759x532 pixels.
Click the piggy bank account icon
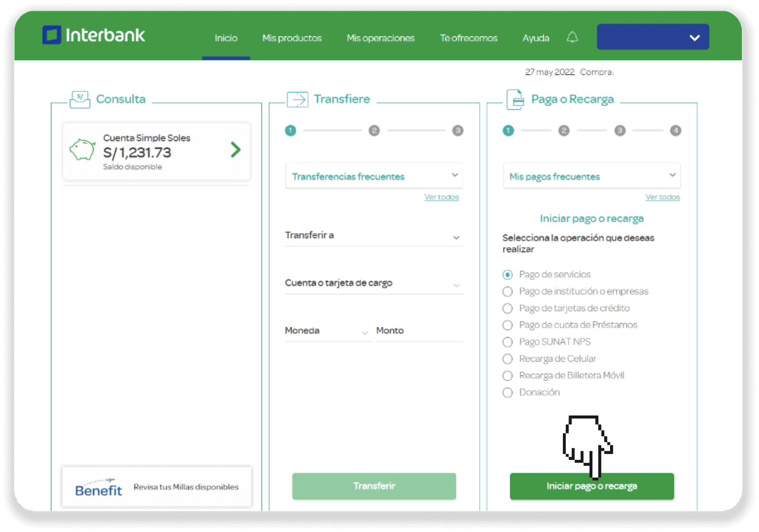click(x=83, y=150)
